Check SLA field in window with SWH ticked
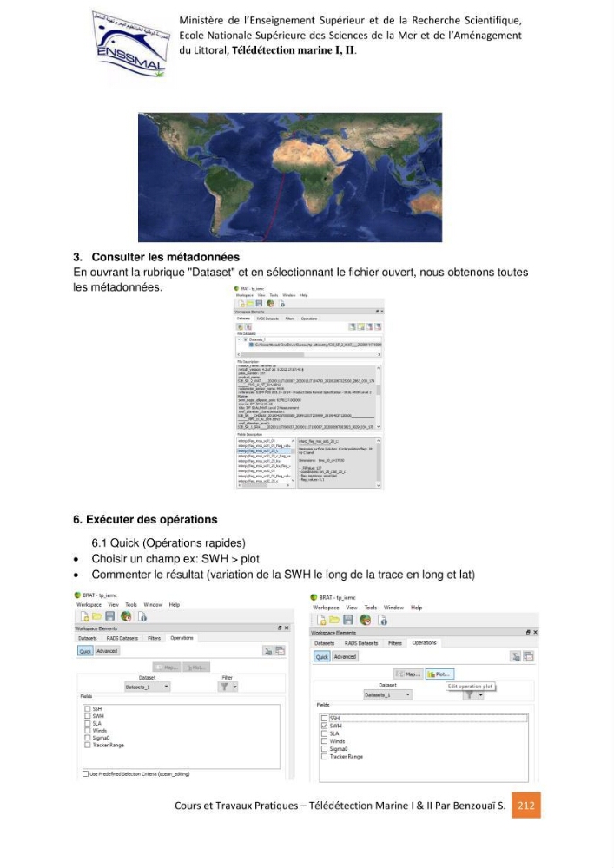The width and height of the screenshot is (614, 868). click(325, 733)
